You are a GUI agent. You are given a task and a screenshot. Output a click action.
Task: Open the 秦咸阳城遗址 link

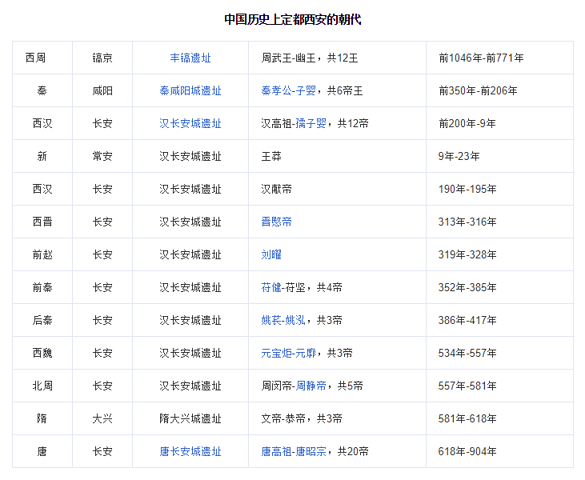coord(190,91)
